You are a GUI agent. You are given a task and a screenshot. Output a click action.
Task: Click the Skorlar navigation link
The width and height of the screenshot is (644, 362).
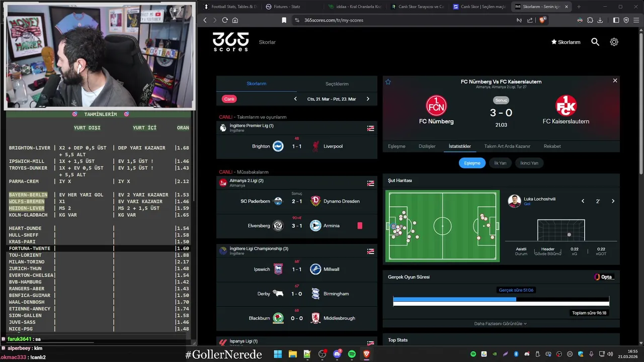pyautogui.click(x=267, y=42)
